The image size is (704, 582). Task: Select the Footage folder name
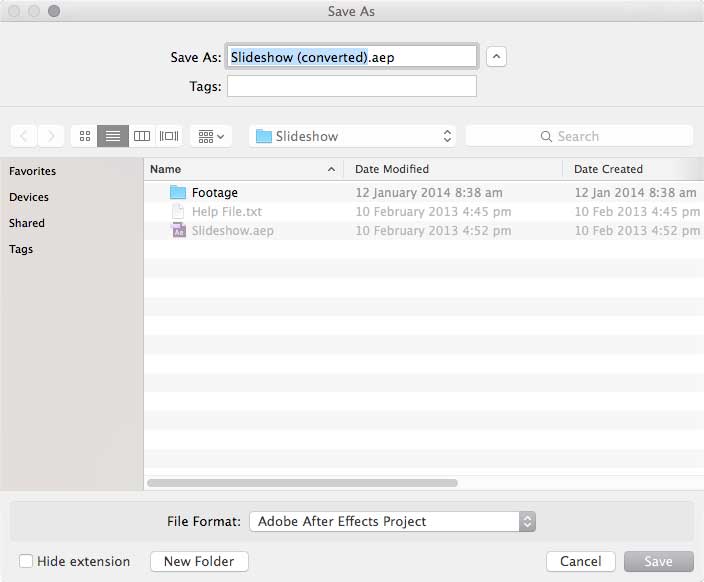coord(215,193)
